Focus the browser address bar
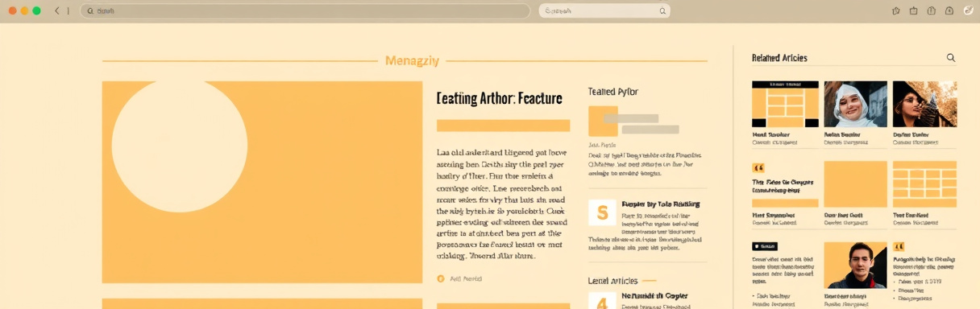This screenshot has height=309, width=980. (305, 11)
